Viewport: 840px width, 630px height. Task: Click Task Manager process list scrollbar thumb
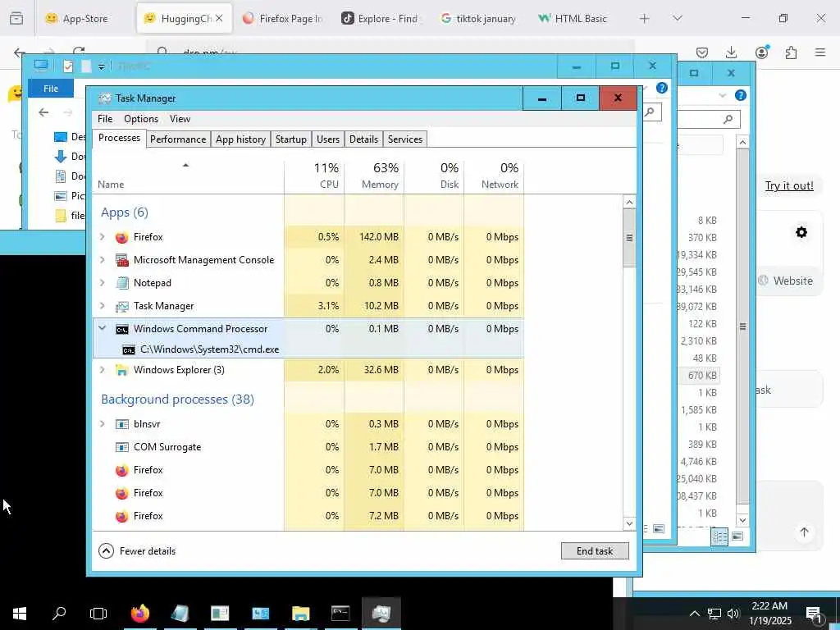[x=629, y=238]
